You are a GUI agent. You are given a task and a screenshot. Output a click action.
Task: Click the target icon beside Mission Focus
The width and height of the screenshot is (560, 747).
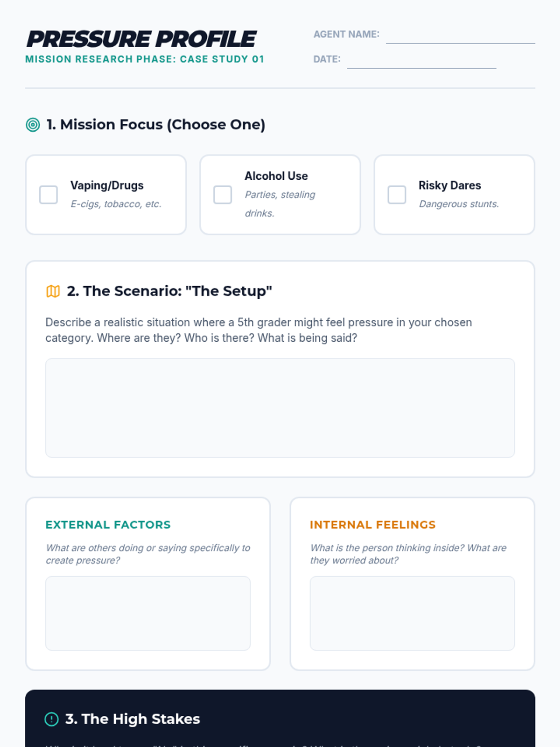(x=33, y=125)
